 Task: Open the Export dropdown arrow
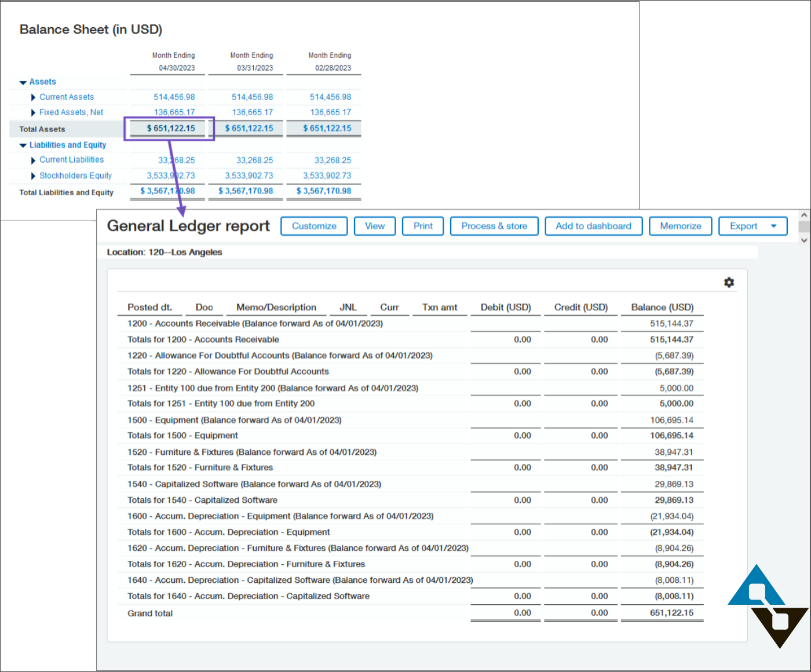[x=773, y=226]
